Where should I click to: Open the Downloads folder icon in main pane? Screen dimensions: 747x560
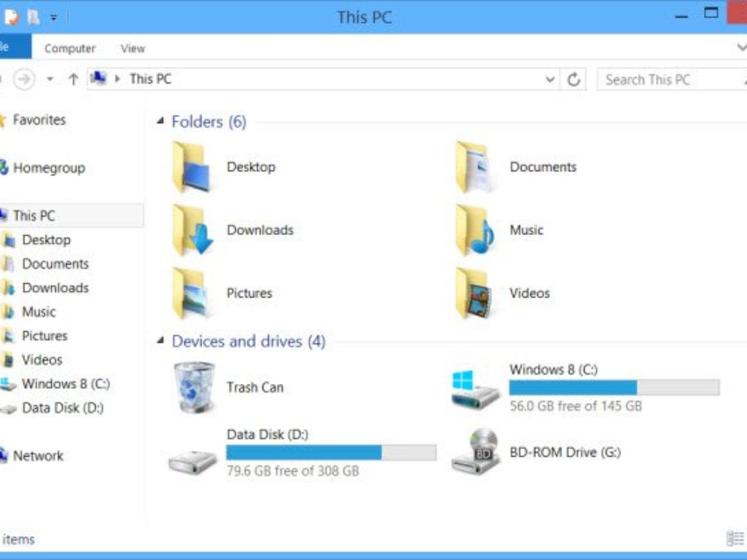pos(192,230)
